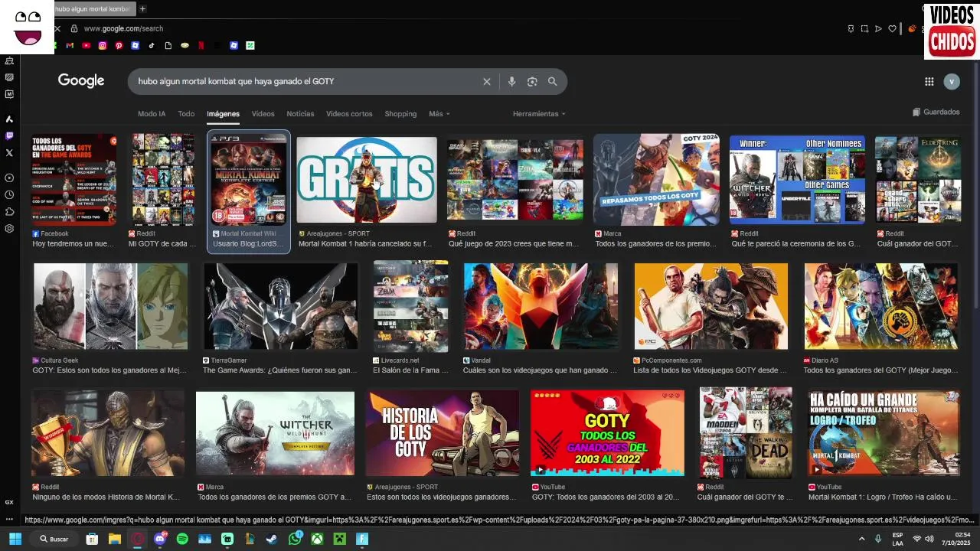Open File Explorer from the taskbar
980x551 pixels.
click(x=114, y=539)
